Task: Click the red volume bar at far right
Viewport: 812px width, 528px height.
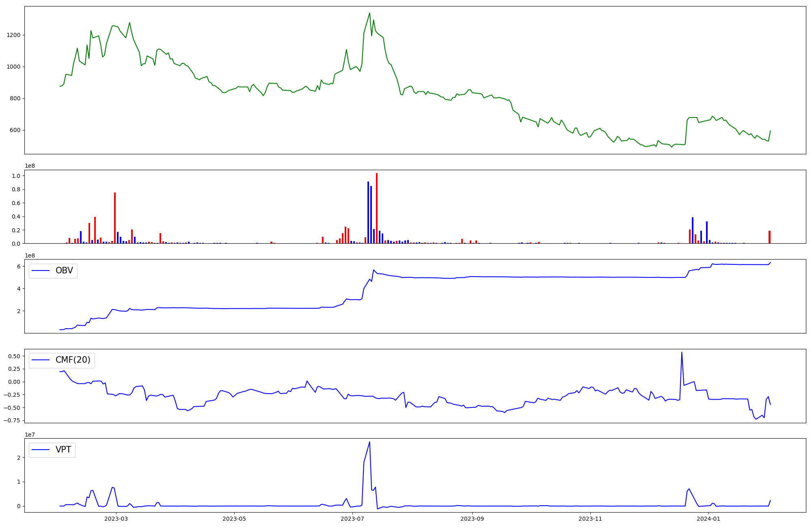Action: click(769, 237)
